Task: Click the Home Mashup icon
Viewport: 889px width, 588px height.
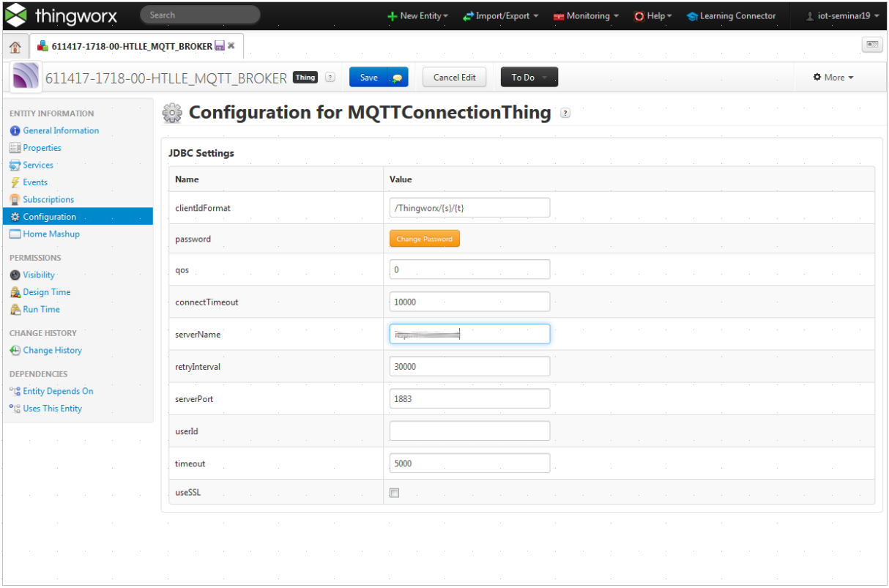Action: coord(15,234)
